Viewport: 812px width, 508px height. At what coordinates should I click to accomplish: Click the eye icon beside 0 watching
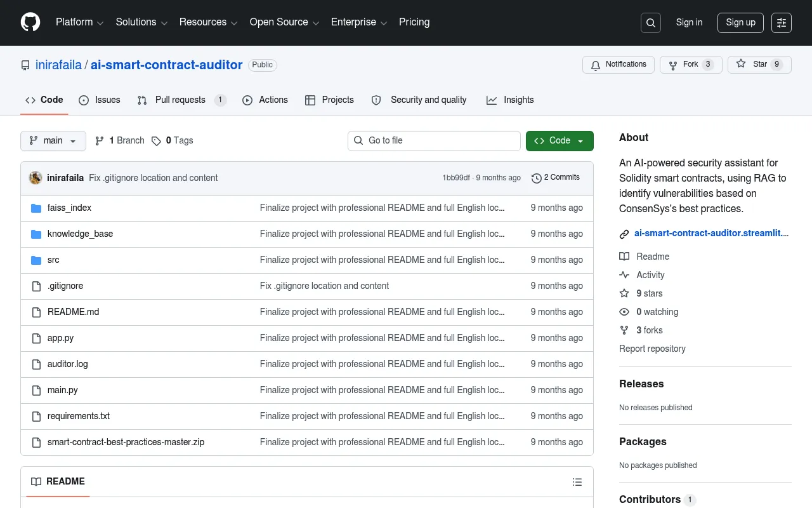click(624, 312)
